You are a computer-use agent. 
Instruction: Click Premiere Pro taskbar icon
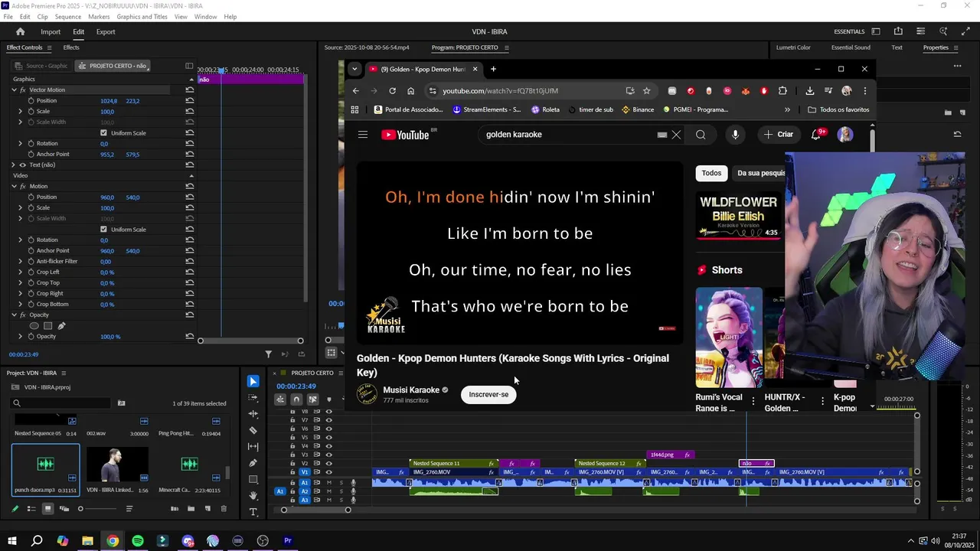click(288, 541)
